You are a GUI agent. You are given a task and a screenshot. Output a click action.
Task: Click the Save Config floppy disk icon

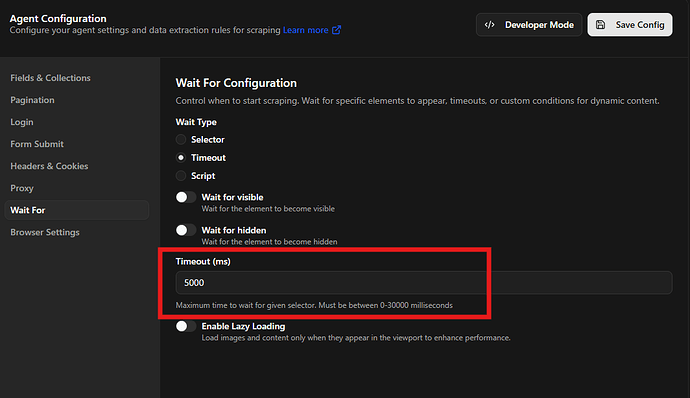(601, 25)
